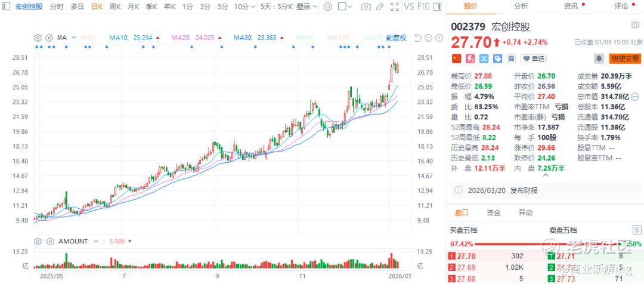Image resolution: width=644 pixels, height=284 pixels.
Task: Take a chart screenshot with camera icon
Action: click(366, 7)
